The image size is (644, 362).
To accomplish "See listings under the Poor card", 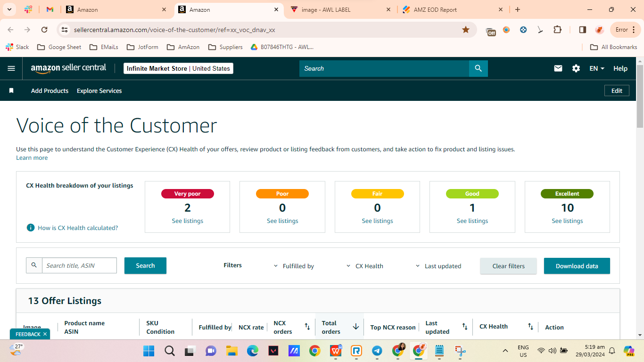I will (282, 221).
